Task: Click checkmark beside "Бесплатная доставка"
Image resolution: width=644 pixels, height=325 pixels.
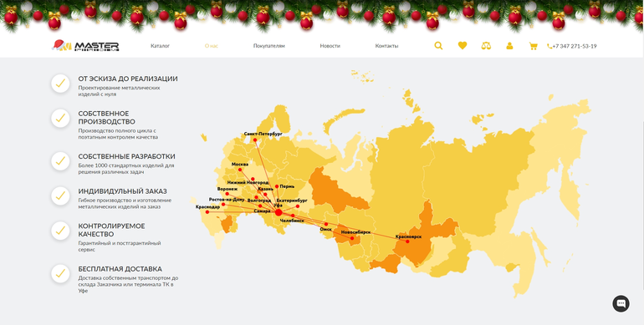Action: tap(60, 274)
